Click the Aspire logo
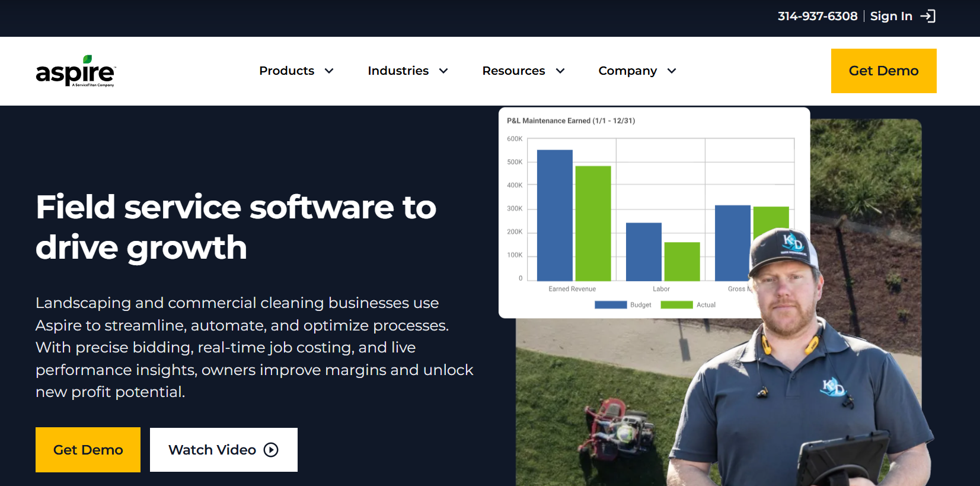Image resolution: width=980 pixels, height=486 pixels. point(76,71)
